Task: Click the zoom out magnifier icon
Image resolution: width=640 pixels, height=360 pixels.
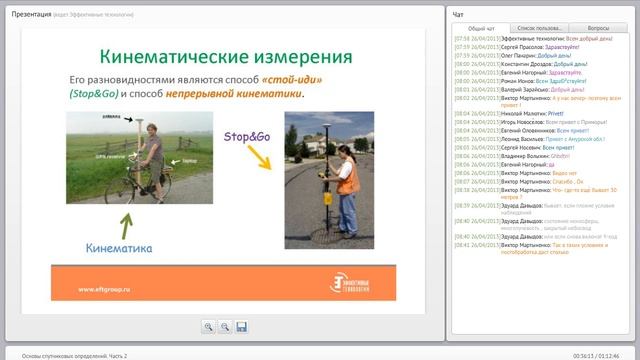Action: pyautogui.click(x=225, y=327)
